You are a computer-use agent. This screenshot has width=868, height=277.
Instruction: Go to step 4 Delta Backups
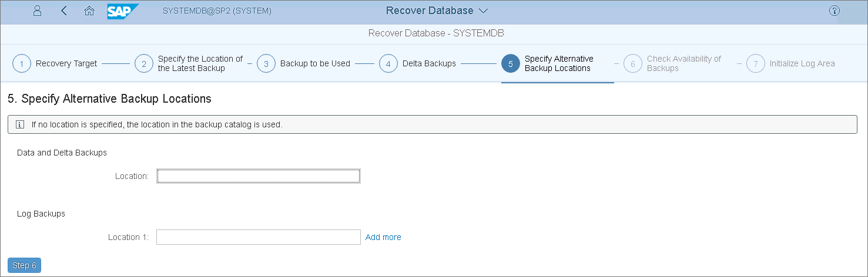[x=417, y=63]
